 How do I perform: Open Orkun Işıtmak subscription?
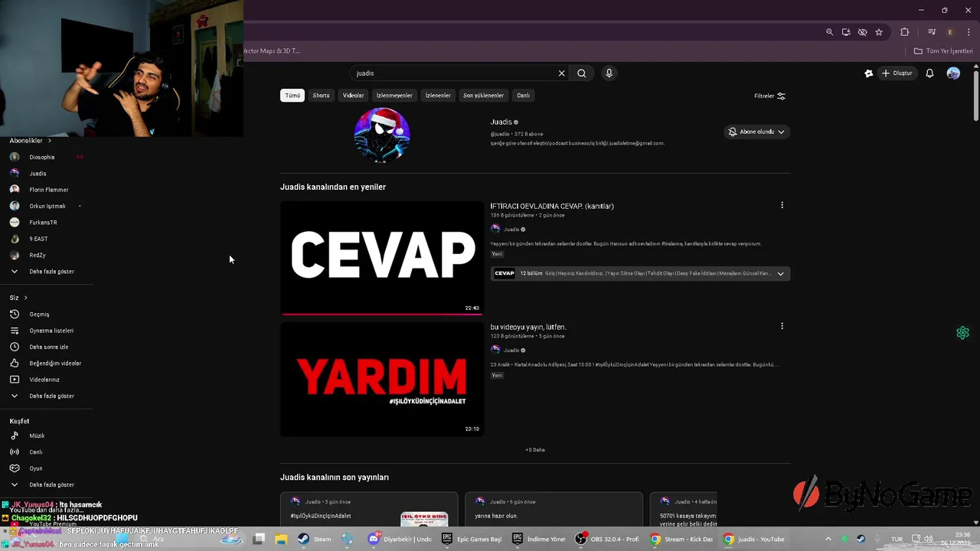pos(47,206)
